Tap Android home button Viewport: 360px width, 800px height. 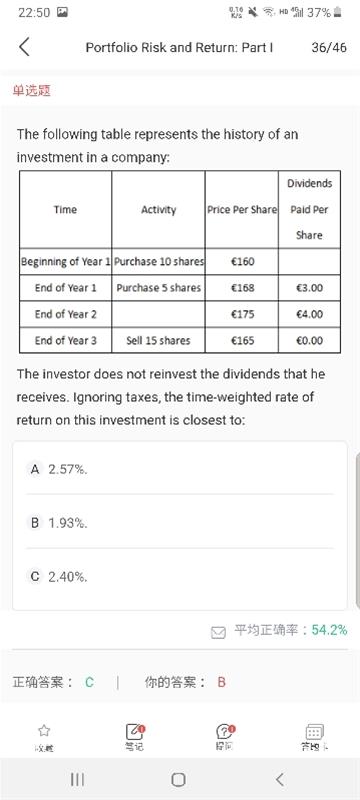(x=178, y=779)
